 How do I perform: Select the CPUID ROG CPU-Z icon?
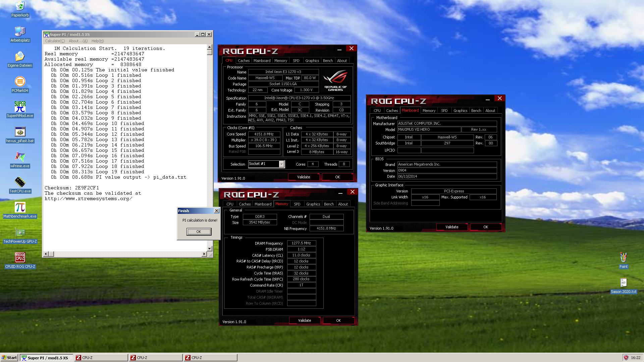(x=20, y=260)
